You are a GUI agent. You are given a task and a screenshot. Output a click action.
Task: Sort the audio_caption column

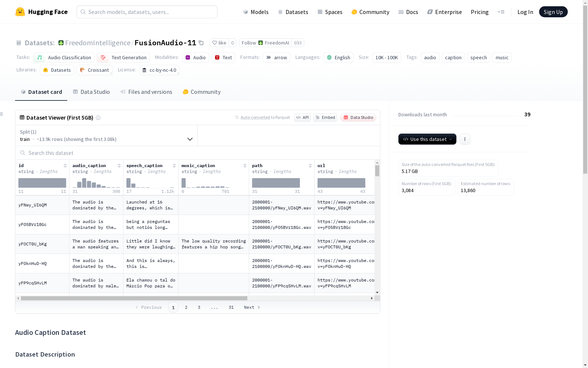click(119, 166)
